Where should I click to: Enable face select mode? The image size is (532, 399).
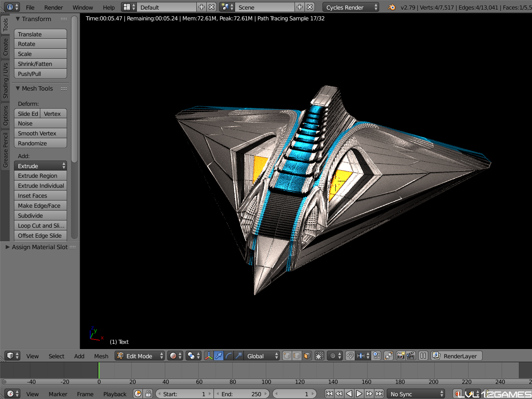pyautogui.click(x=307, y=356)
